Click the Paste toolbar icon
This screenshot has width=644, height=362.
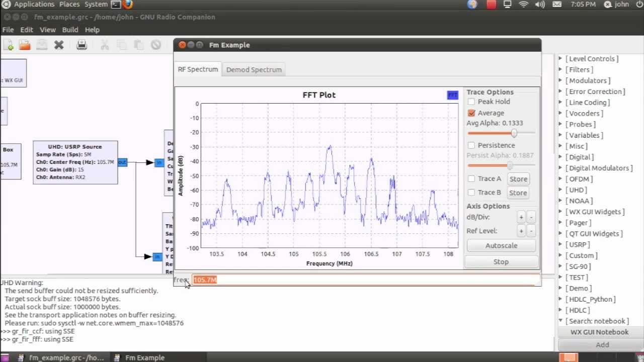click(139, 45)
